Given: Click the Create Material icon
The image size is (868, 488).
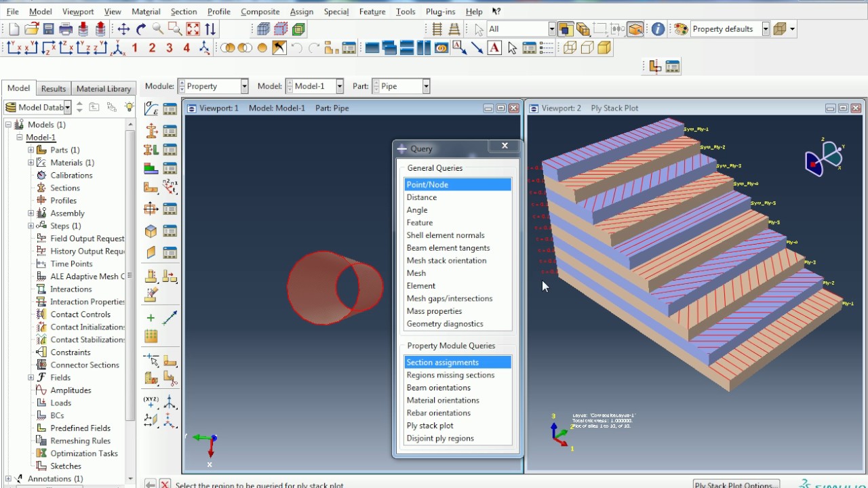Looking at the screenshot, I should (151, 110).
